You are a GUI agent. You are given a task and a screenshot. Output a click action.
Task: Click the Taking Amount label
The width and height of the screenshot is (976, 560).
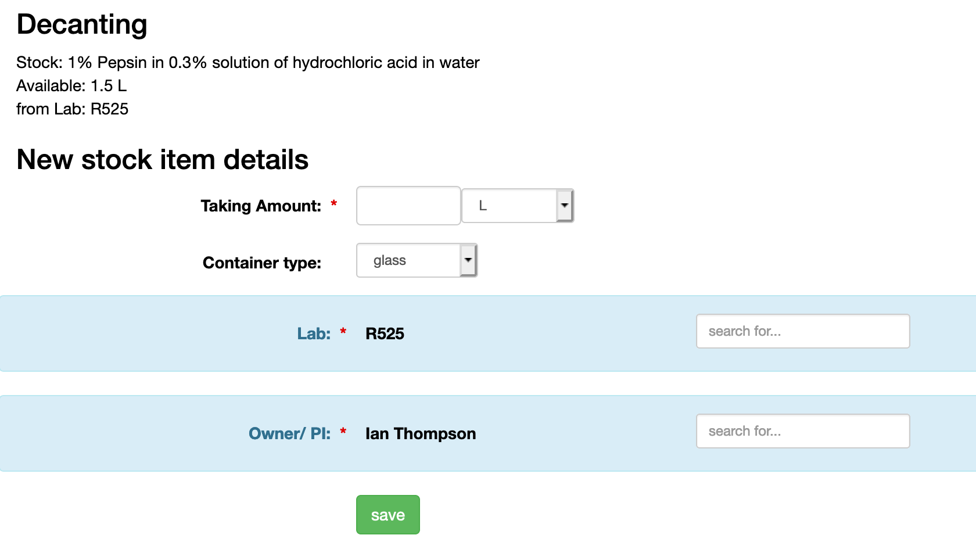pyautogui.click(x=261, y=206)
